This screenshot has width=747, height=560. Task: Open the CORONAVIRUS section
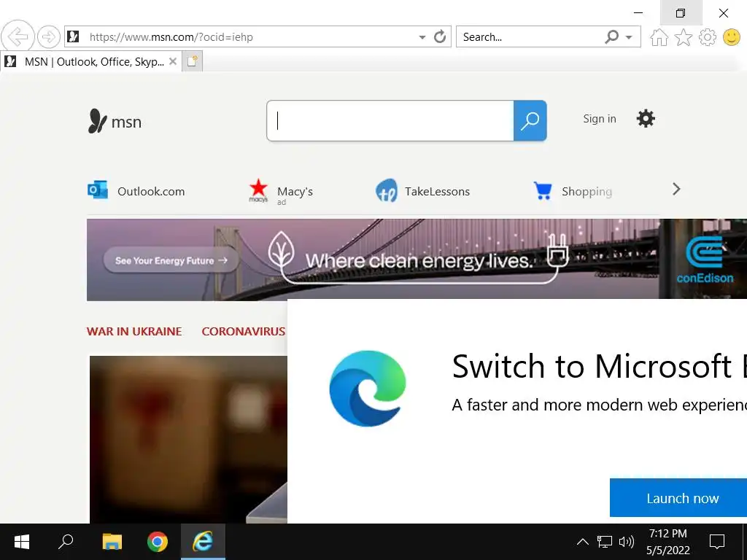(x=244, y=332)
